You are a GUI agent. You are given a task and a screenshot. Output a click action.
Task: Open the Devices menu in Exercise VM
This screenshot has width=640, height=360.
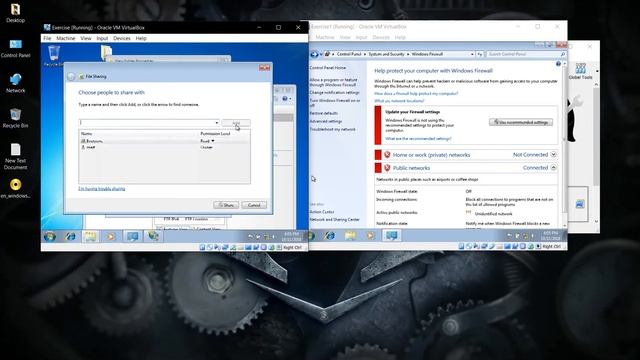point(122,38)
